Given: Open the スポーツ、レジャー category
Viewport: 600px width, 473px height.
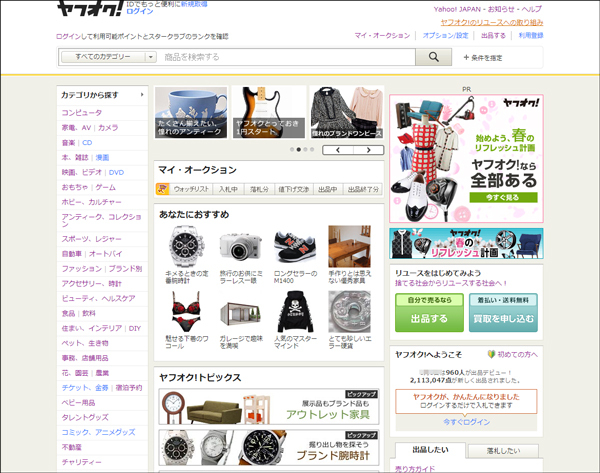Looking at the screenshot, I should (91, 239).
